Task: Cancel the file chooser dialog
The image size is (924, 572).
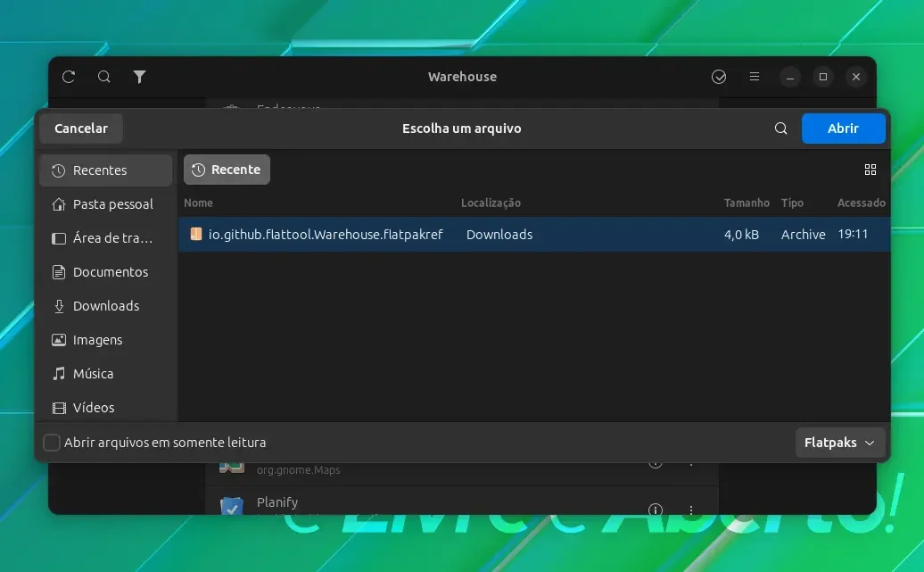Action: click(x=81, y=128)
